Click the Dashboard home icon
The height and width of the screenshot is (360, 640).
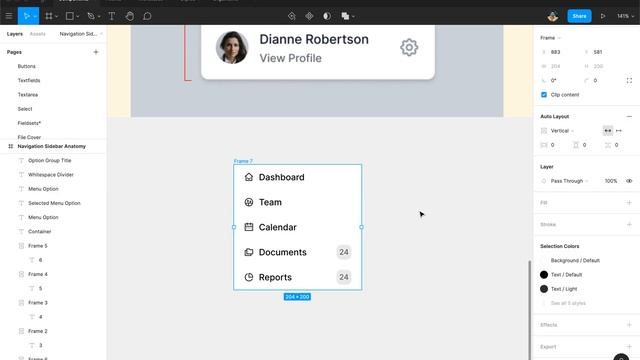pos(249,177)
